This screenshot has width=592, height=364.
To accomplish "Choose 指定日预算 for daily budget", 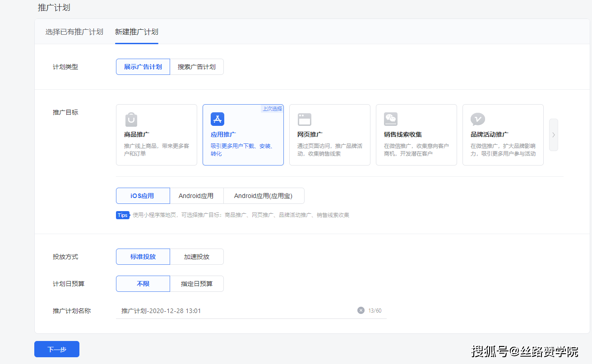I will point(197,284).
